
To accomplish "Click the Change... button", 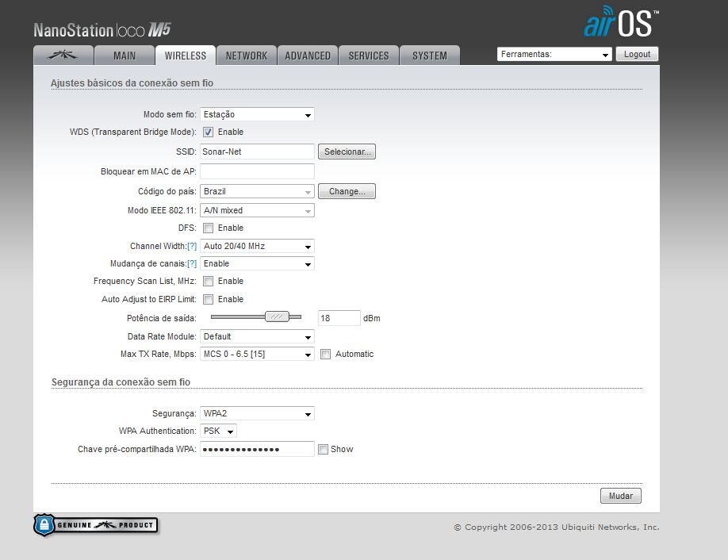I will point(347,191).
